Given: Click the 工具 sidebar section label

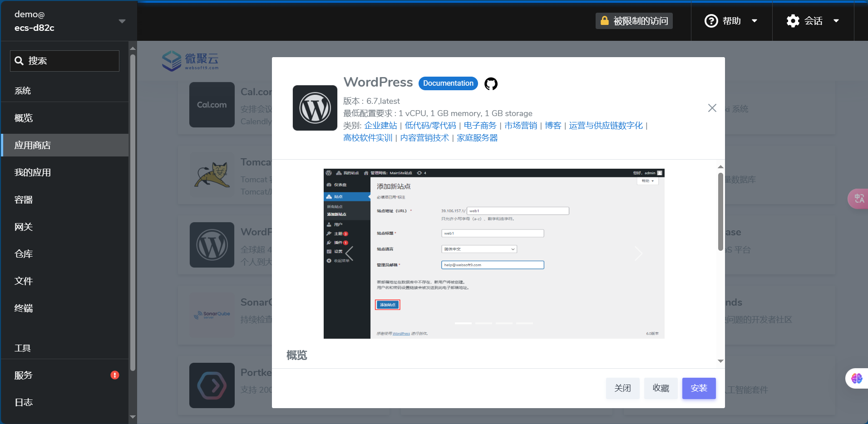Looking at the screenshot, I should point(23,348).
